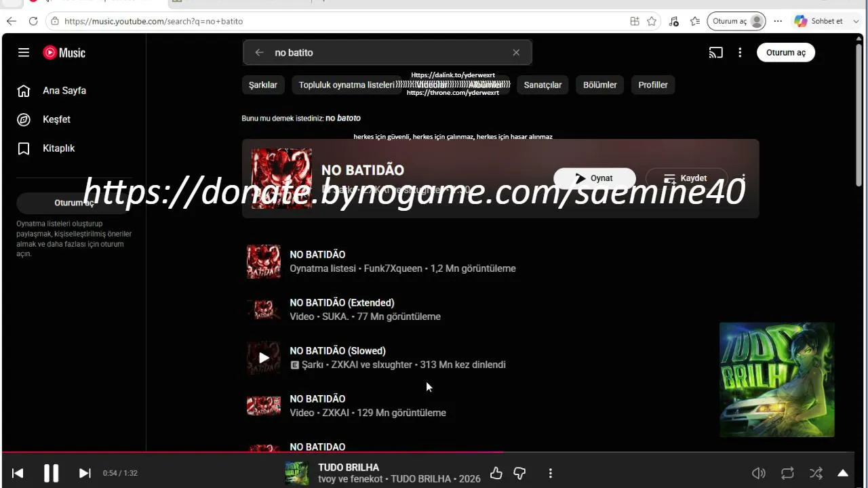
Task: Click the NO BATIDÃO (Extended) thumbnail
Action: (x=264, y=310)
